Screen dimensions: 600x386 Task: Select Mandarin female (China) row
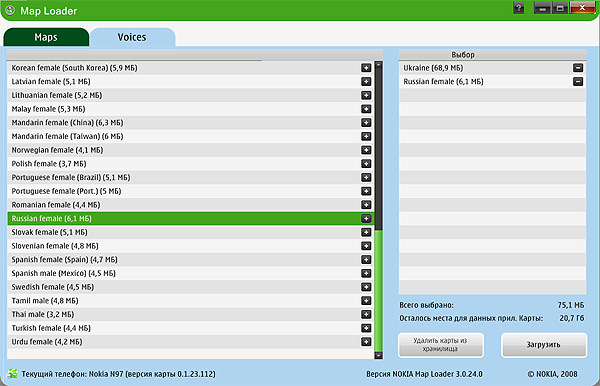pyautogui.click(x=190, y=122)
